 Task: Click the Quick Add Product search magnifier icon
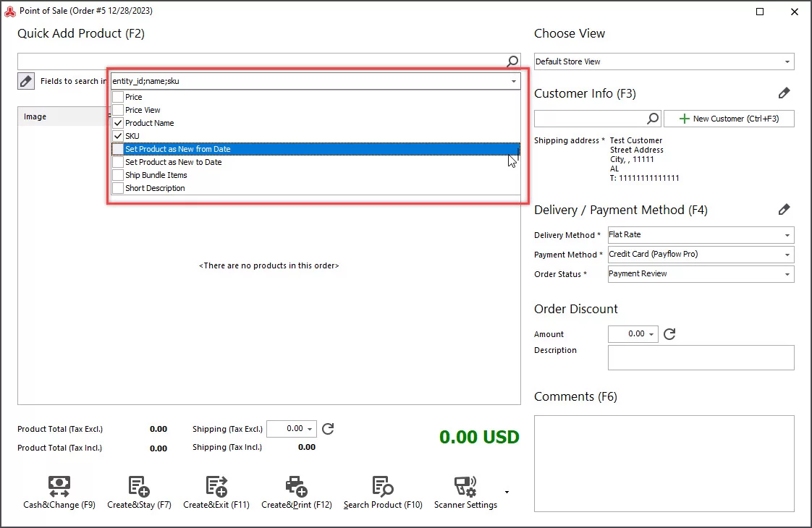click(x=512, y=61)
